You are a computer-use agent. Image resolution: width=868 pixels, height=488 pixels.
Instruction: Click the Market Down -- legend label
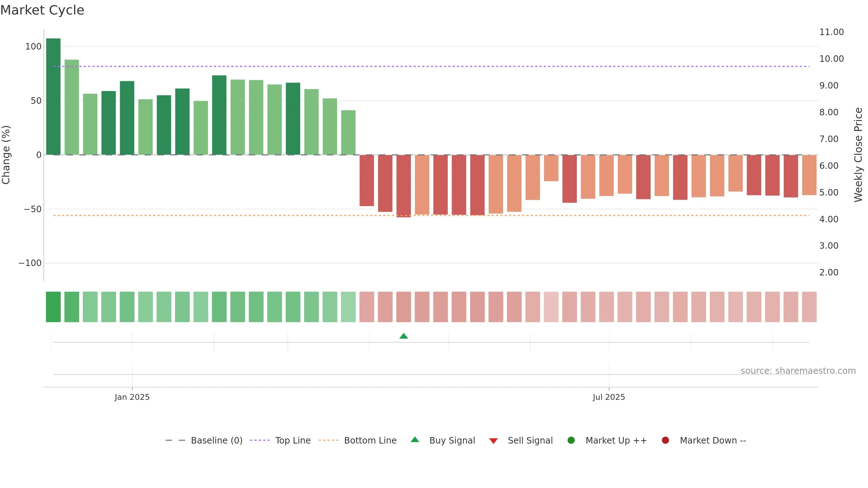pos(713,440)
